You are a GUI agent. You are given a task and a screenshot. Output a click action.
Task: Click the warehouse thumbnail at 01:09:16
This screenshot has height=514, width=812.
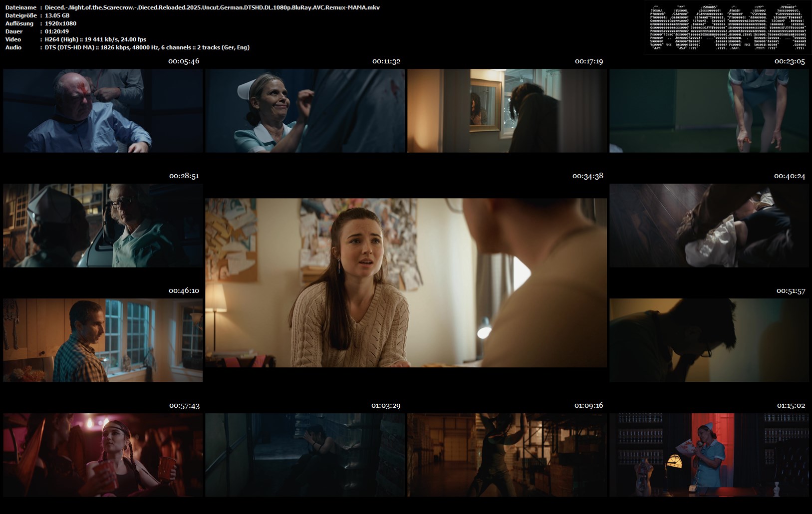[x=507, y=455]
